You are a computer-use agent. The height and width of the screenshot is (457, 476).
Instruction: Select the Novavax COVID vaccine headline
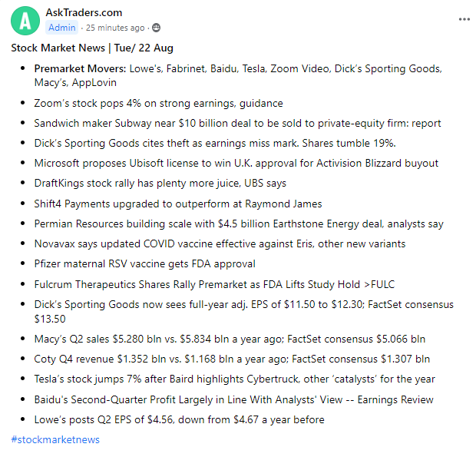[x=220, y=243]
